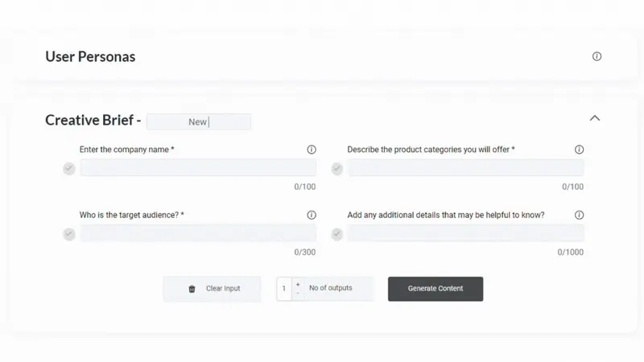The image size is (644, 362).
Task: Click the Generate Content button
Action: point(436,289)
